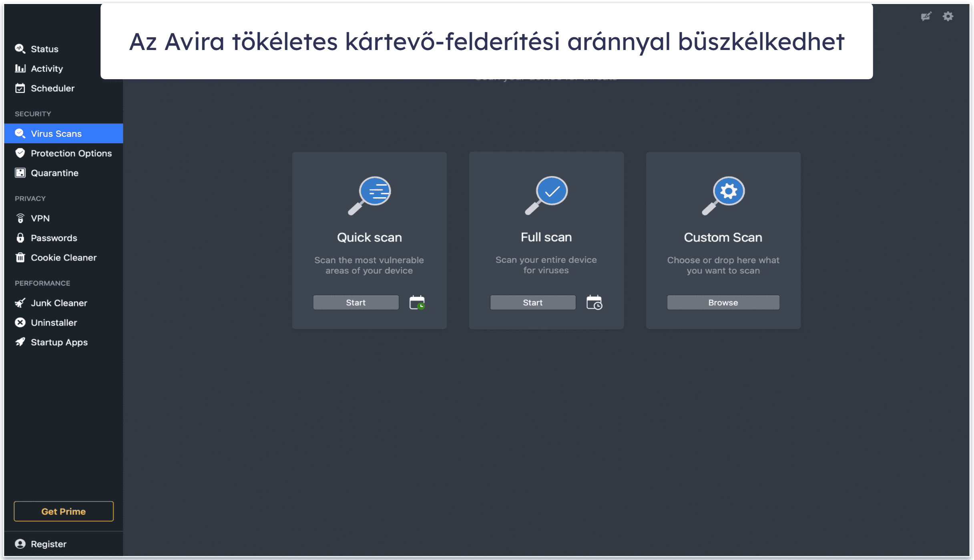Click the Scheduler calendar icon in sidebar

click(20, 88)
